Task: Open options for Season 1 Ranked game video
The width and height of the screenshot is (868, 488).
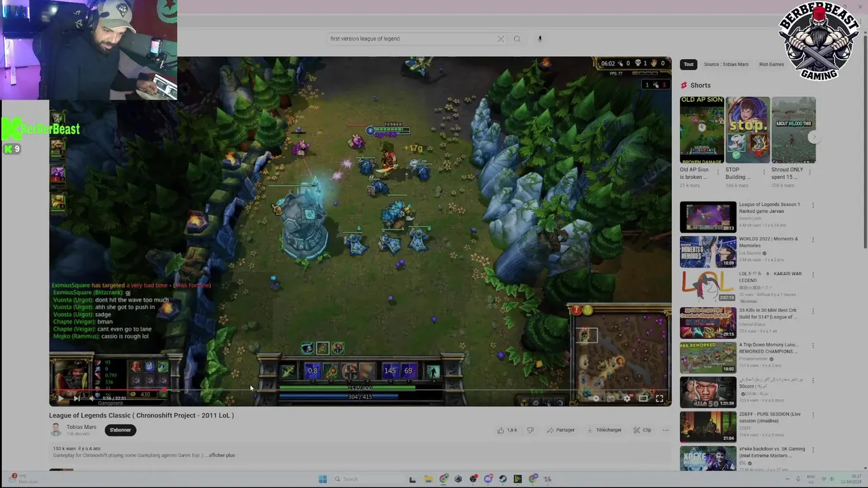Action: pos(813,205)
